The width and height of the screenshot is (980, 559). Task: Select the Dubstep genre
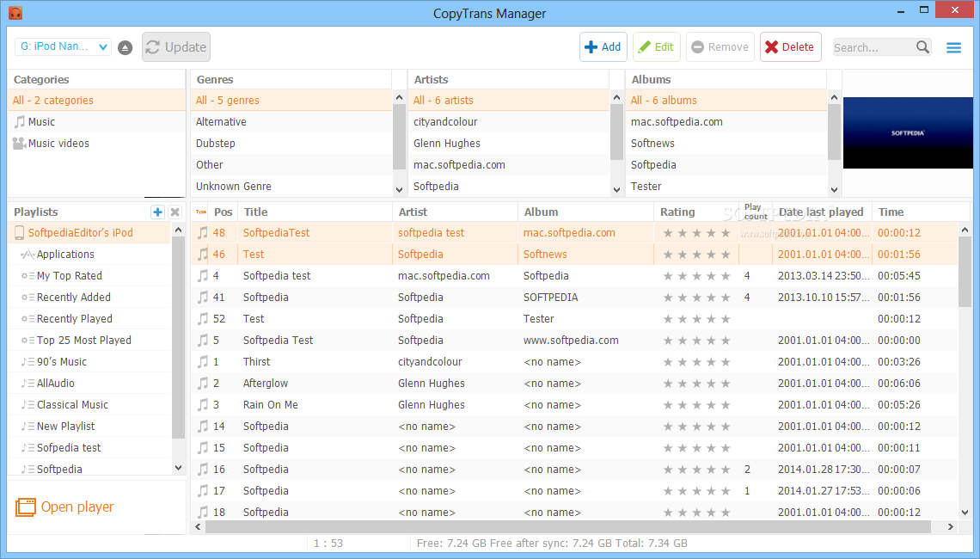(291, 143)
